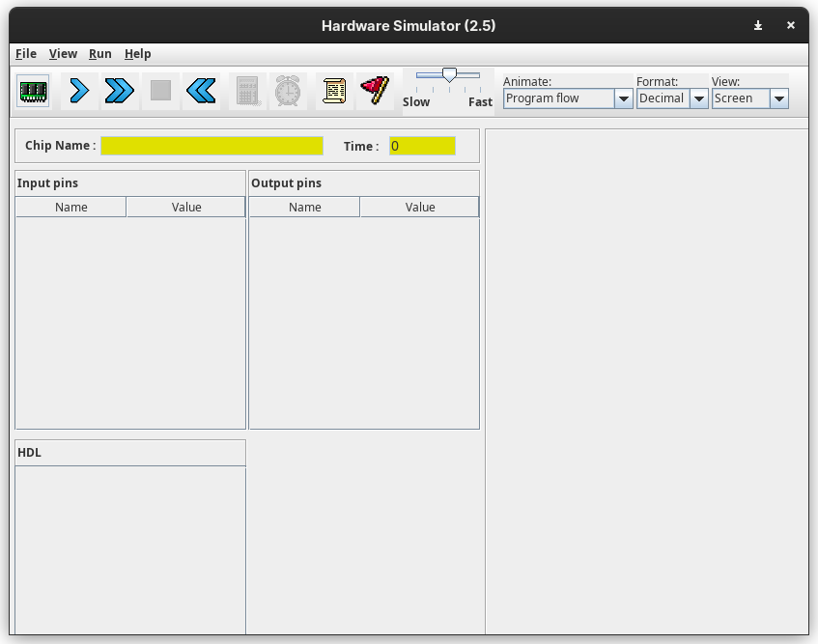The width and height of the screenshot is (818, 644).
Task: Click the gray Stop square button
Action: point(160,92)
